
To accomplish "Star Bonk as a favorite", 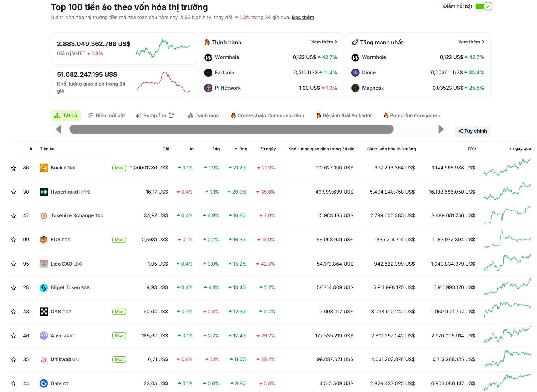I will click(x=13, y=168).
